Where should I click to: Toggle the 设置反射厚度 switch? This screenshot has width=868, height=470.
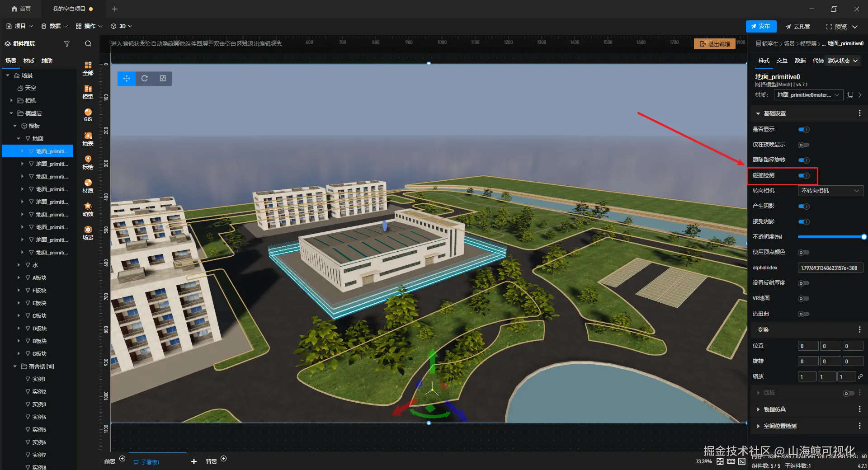(x=804, y=283)
